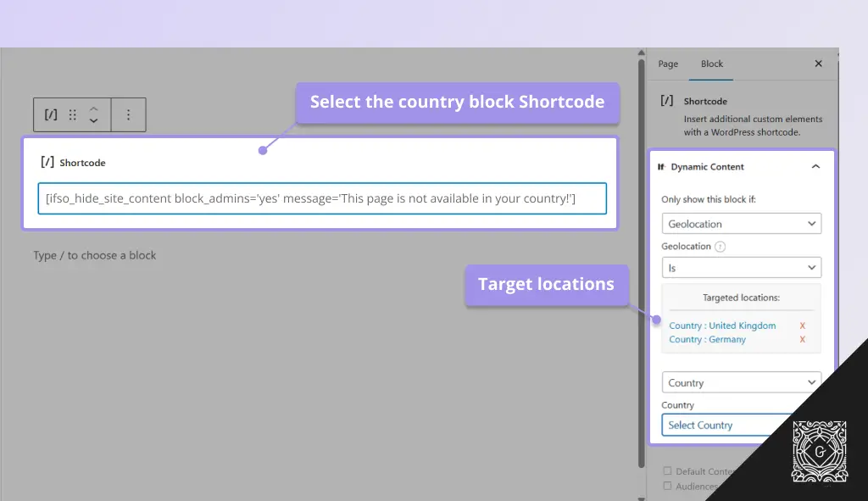The height and width of the screenshot is (501, 868).
Task: Select the Shortcode block icon in the toolbar
Action: point(49,114)
